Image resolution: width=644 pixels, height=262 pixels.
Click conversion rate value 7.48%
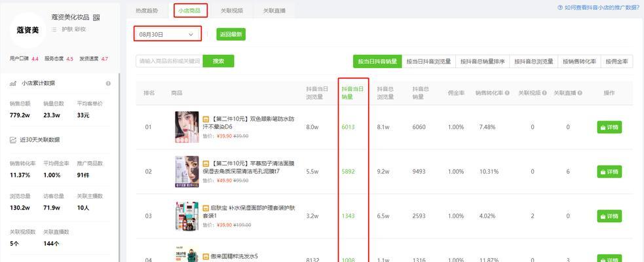point(487,127)
